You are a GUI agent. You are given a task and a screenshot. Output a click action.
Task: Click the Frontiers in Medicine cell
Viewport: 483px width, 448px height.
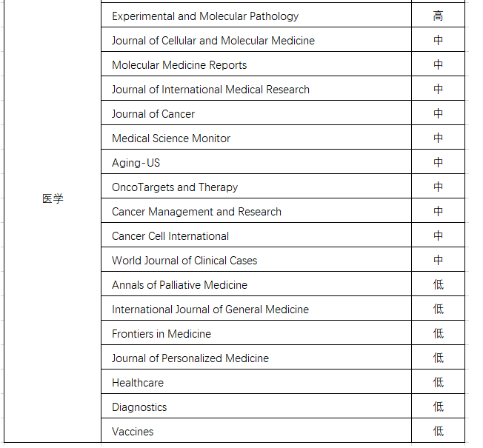[256, 332]
